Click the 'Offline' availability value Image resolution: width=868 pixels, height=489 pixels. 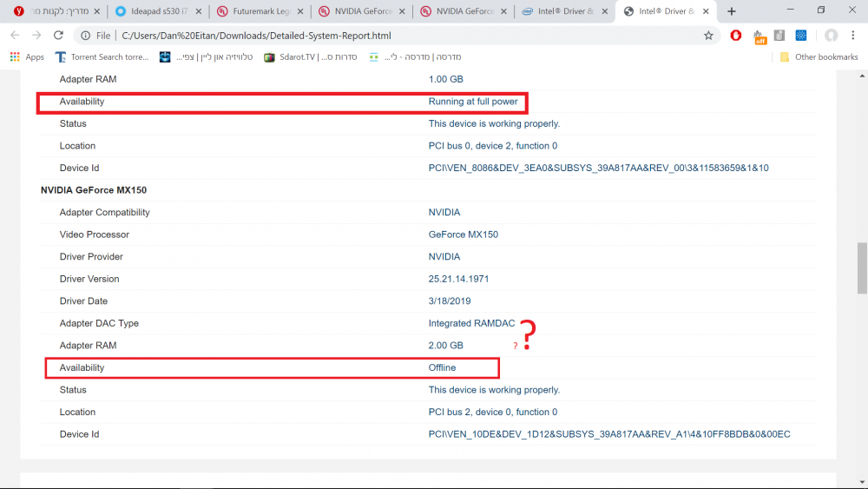click(442, 367)
